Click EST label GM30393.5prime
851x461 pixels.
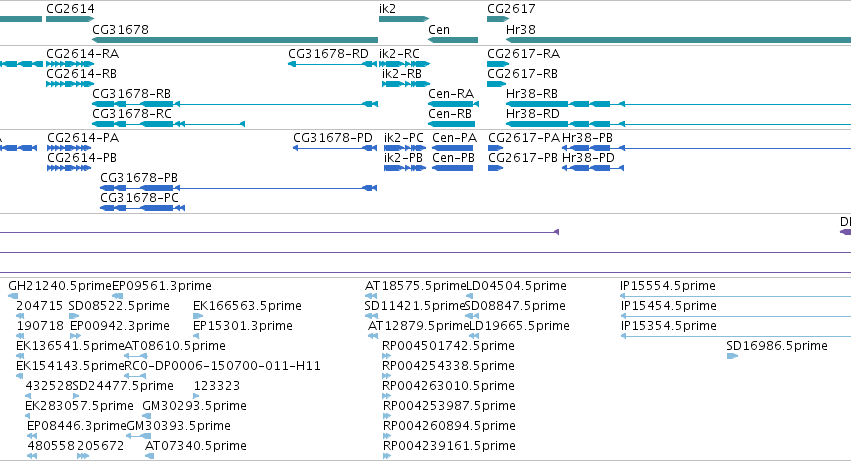(x=179, y=427)
